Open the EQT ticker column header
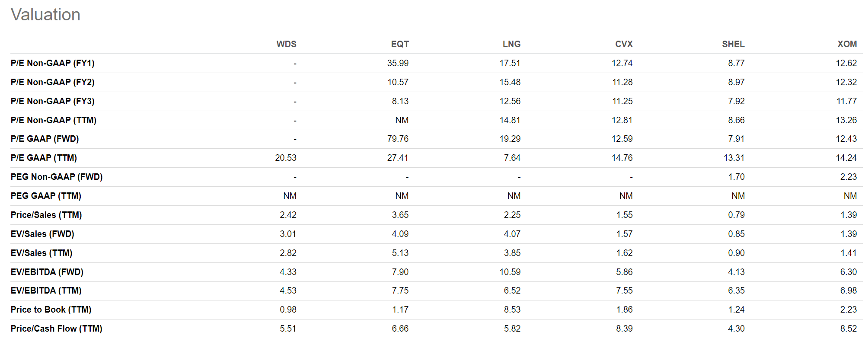The height and width of the screenshot is (345, 868). (399, 44)
